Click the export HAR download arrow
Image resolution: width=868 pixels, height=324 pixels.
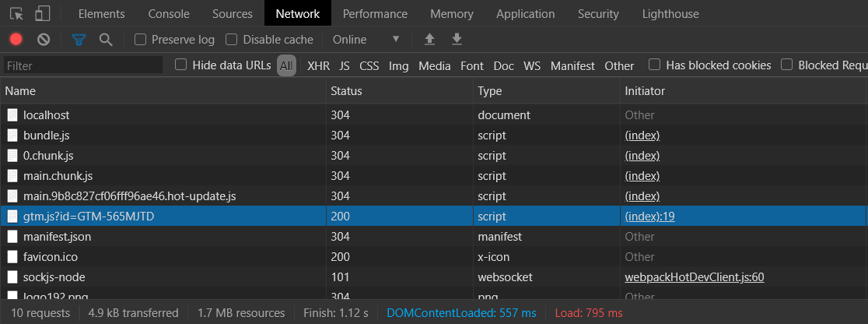point(457,39)
